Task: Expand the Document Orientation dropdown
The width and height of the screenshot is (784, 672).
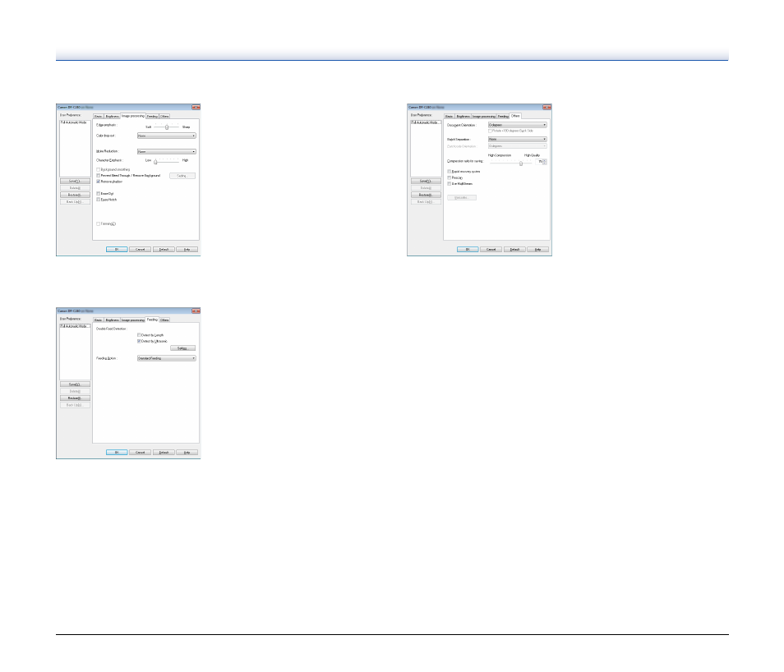Action: 517,125
